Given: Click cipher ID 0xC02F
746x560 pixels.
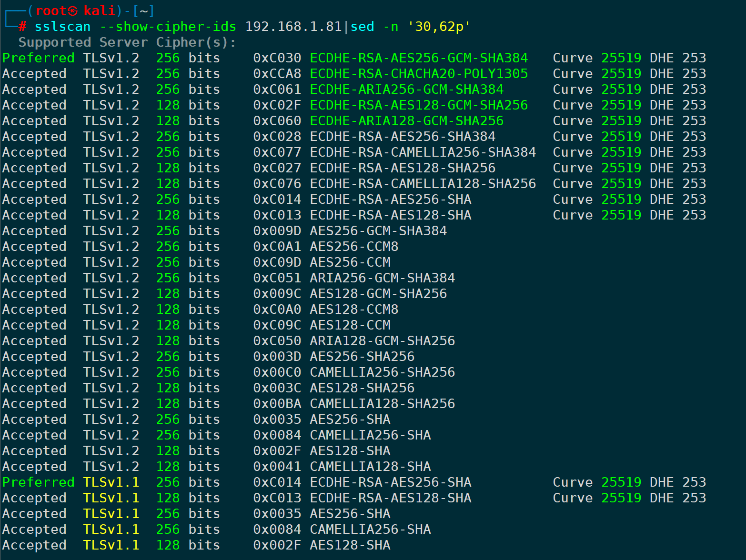Looking at the screenshot, I should coord(277,105).
